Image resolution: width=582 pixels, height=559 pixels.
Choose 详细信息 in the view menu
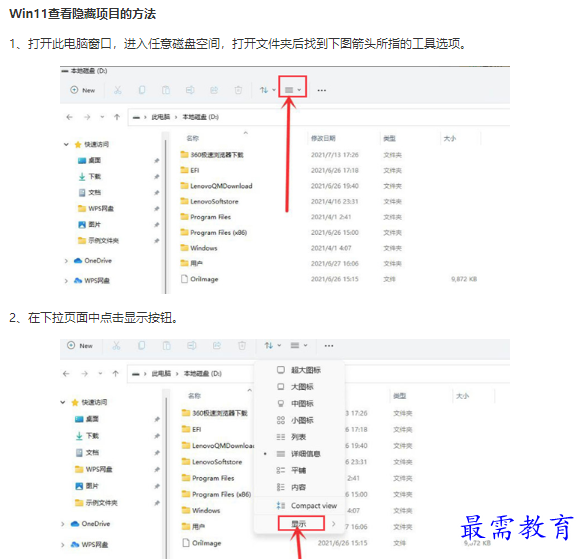click(x=299, y=454)
